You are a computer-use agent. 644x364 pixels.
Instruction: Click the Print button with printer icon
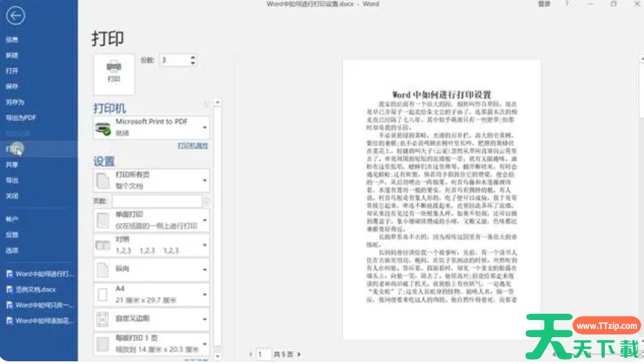[114, 72]
